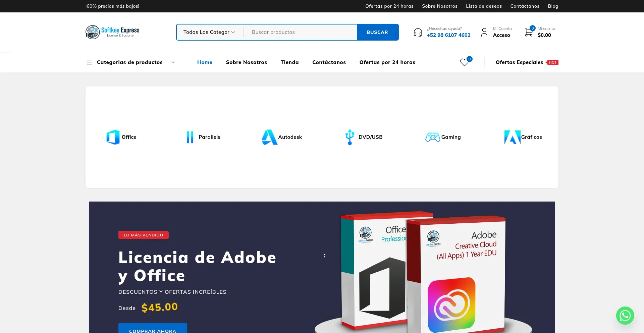This screenshot has width=644, height=333.
Task: Click the Parallels category icon
Action: [190, 137]
